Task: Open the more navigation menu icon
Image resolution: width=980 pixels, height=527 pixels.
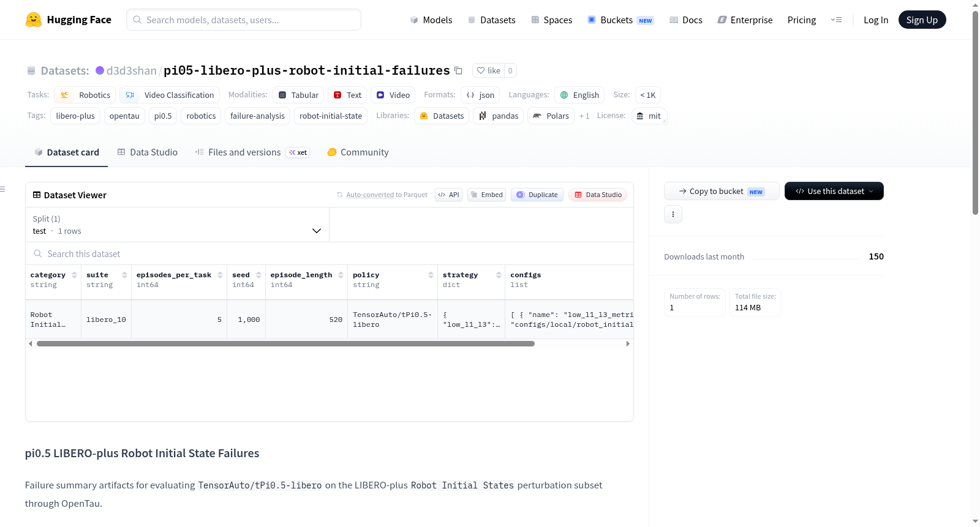Action: pos(836,20)
